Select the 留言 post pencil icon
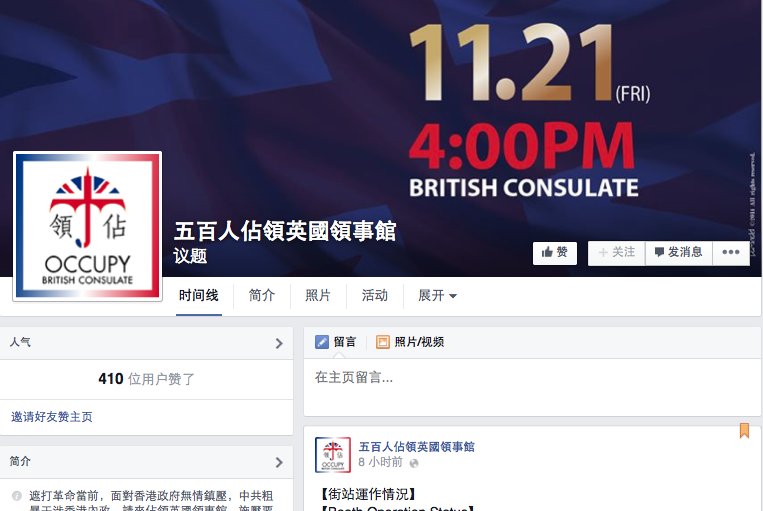Viewport: 763px width, 511px height. [322, 342]
